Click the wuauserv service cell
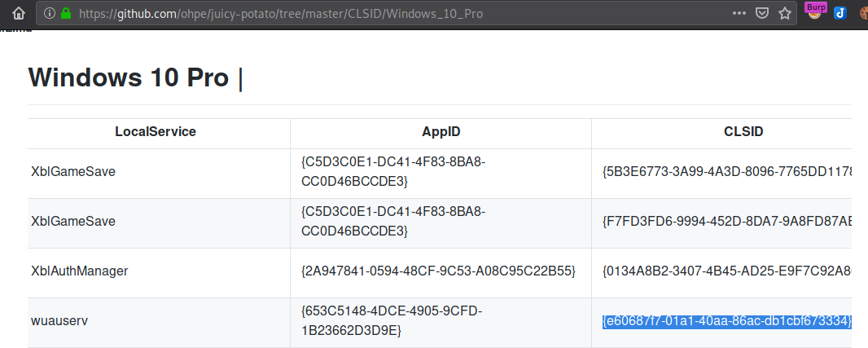Image resolution: width=868 pixels, height=348 pixels. (x=59, y=320)
